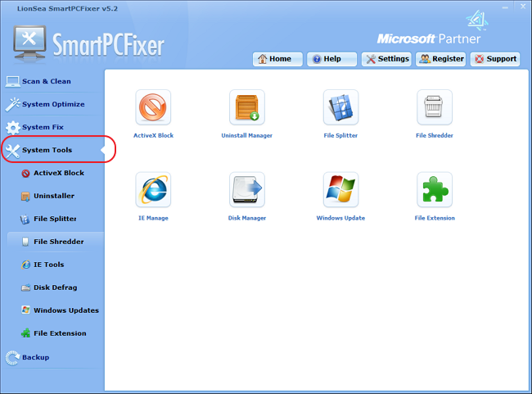Click the System Tools wrench icon

12,151
